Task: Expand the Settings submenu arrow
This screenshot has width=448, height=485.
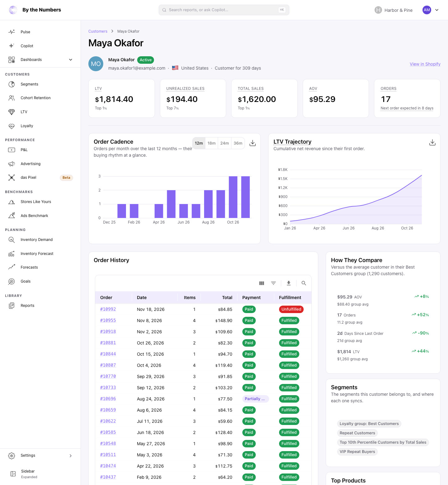Action: pos(71,456)
